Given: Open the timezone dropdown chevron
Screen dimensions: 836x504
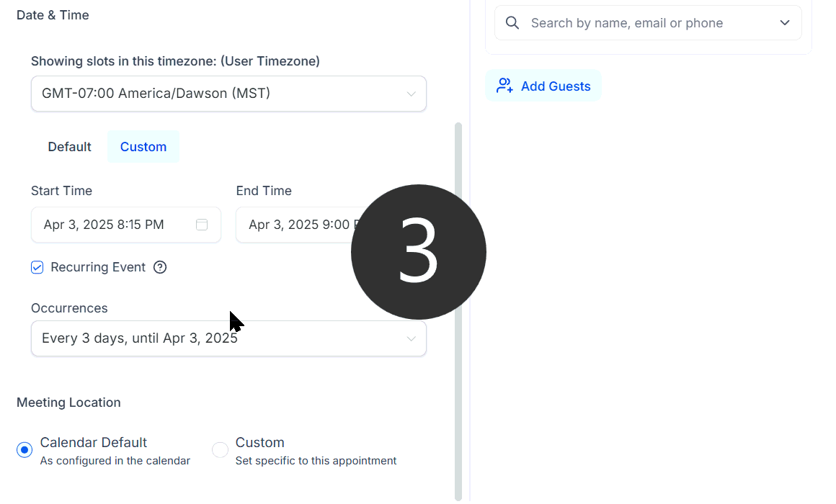Looking at the screenshot, I should [x=411, y=94].
